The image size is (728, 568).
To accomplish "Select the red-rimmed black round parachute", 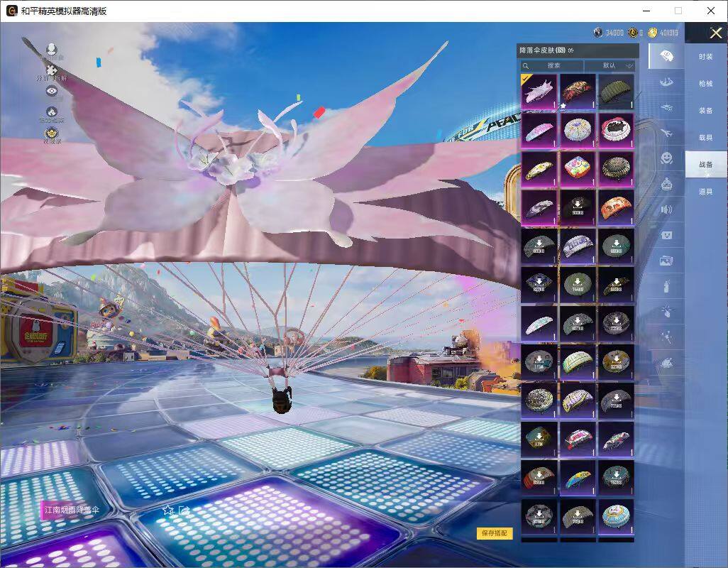I will click(x=616, y=131).
